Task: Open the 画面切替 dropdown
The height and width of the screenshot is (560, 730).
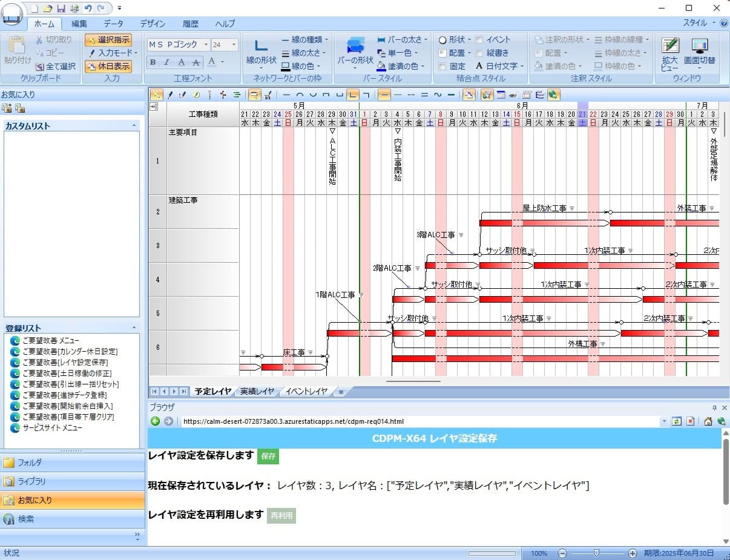Action: (x=700, y=54)
